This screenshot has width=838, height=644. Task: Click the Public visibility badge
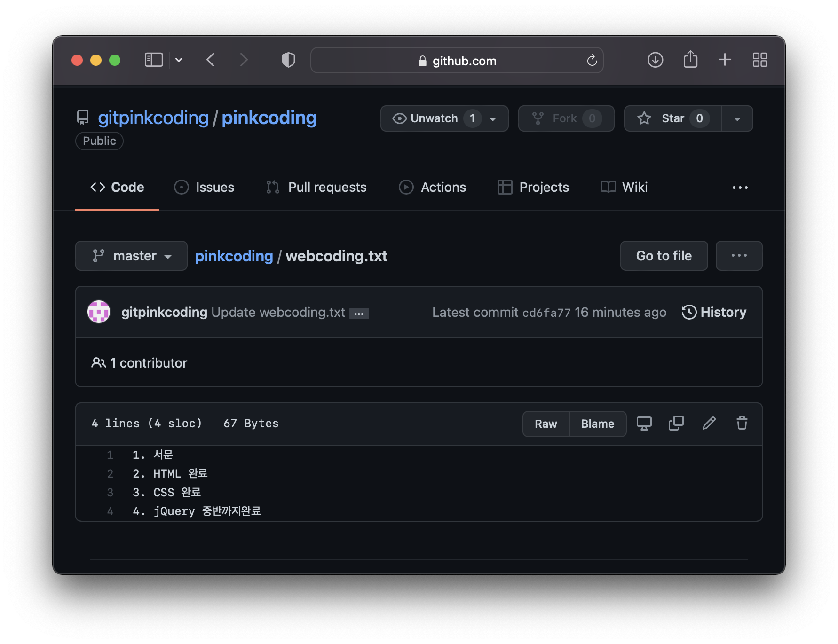pos(99,141)
